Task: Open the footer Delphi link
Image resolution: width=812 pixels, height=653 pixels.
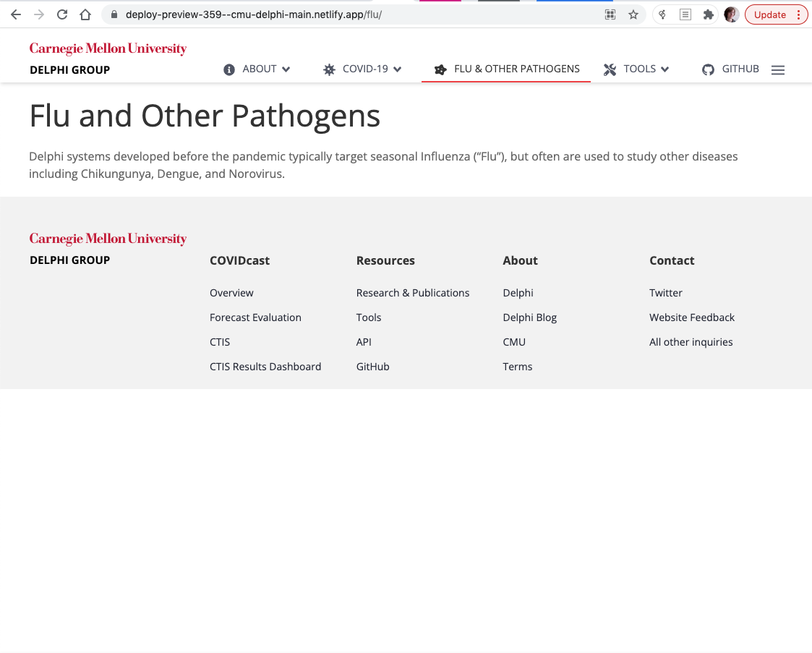Action: [x=518, y=293]
